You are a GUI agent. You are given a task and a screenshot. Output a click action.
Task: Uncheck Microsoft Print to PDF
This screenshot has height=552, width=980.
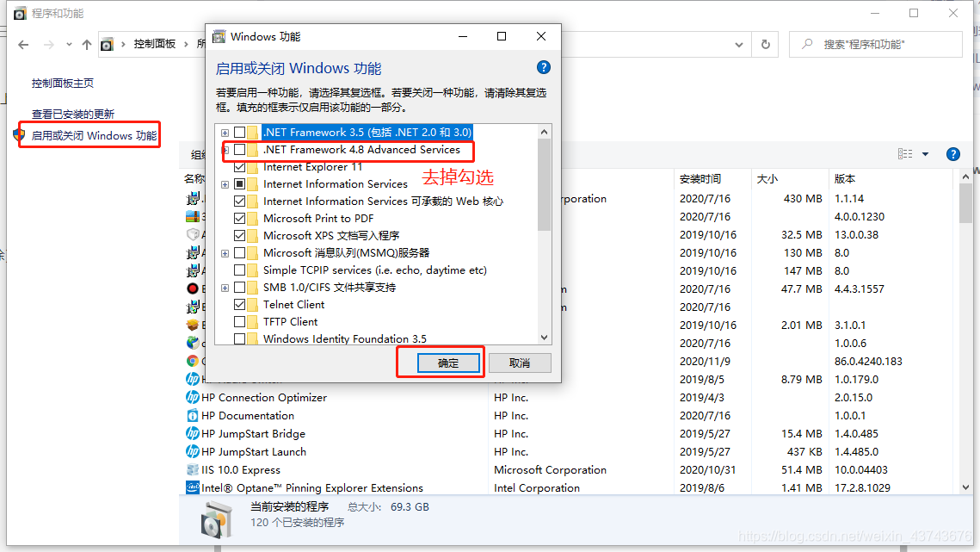[x=239, y=219]
